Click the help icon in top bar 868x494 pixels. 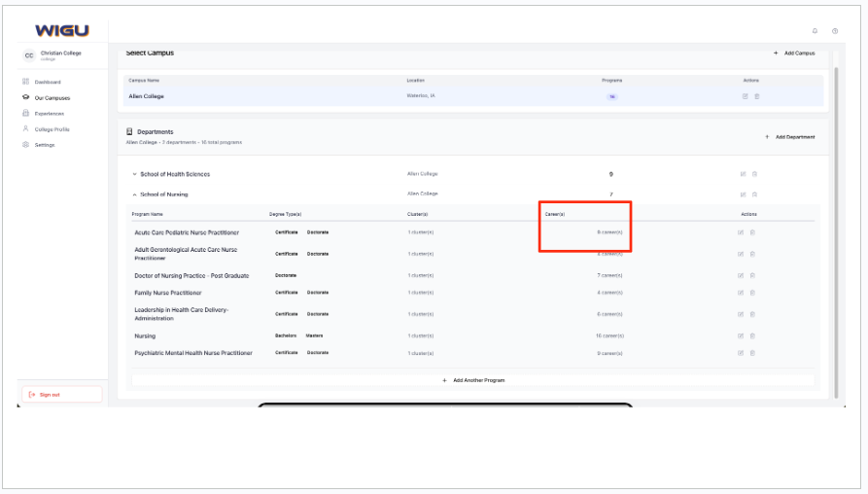coord(835,31)
